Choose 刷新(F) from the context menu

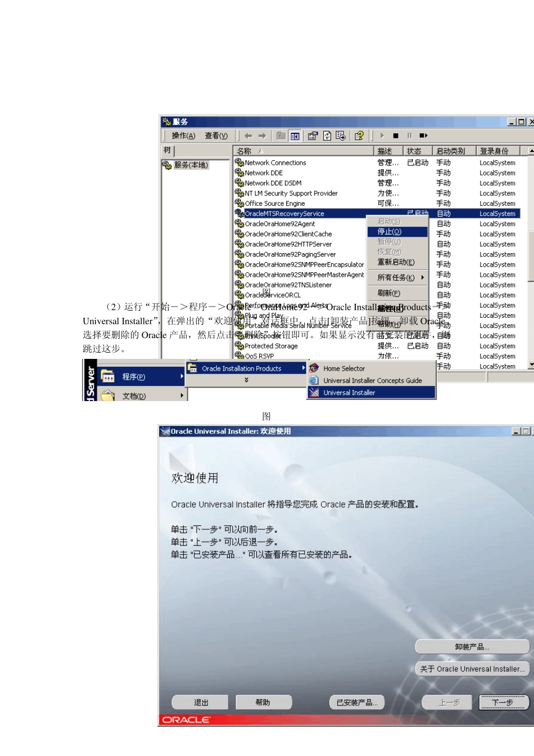click(397, 293)
